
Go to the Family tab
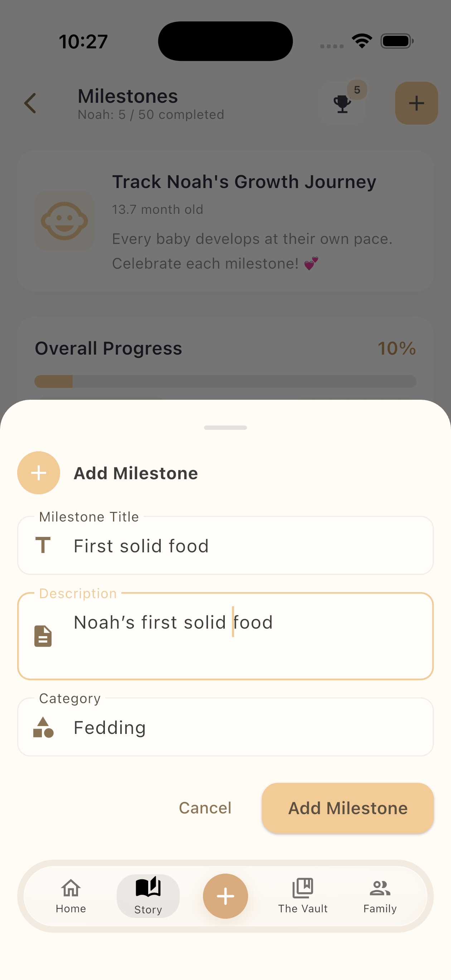pos(380,896)
